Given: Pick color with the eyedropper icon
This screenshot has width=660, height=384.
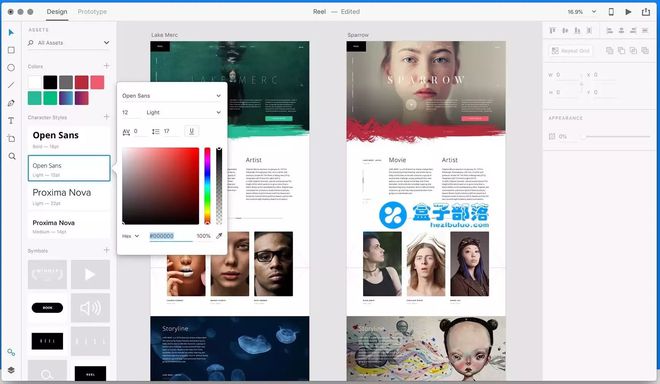Looking at the screenshot, I should [219, 236].
